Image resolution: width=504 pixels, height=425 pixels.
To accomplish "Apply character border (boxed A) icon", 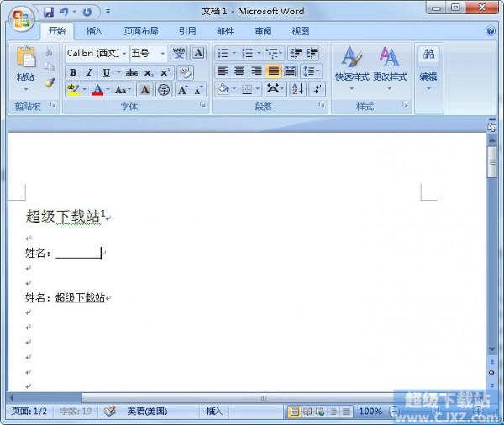I will coord(198,53).
